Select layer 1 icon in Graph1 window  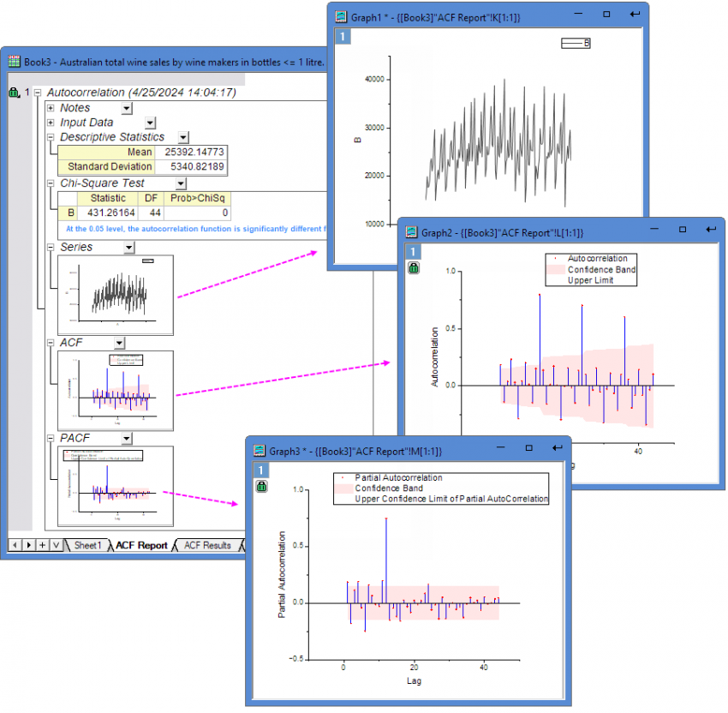point(342,36)
